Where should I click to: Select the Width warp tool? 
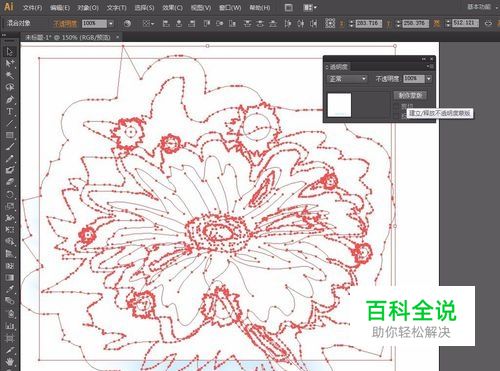9,218
